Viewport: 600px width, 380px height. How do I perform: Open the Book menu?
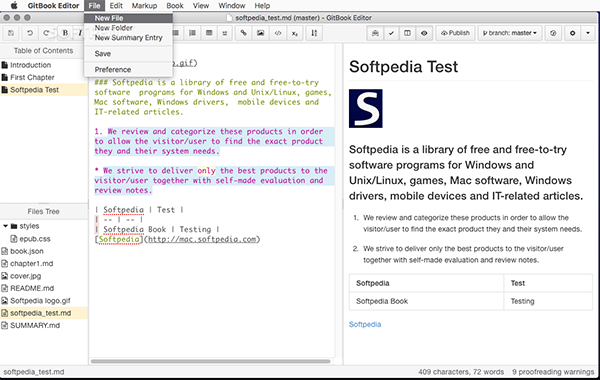coord(175,6)
